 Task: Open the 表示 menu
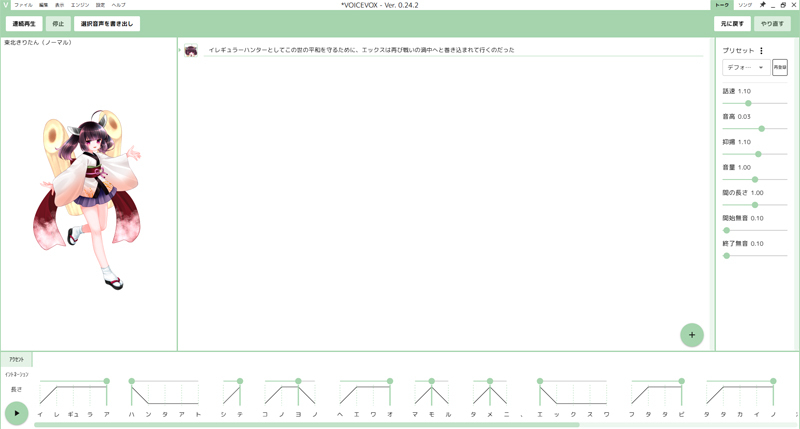click(x=60, y=5)
